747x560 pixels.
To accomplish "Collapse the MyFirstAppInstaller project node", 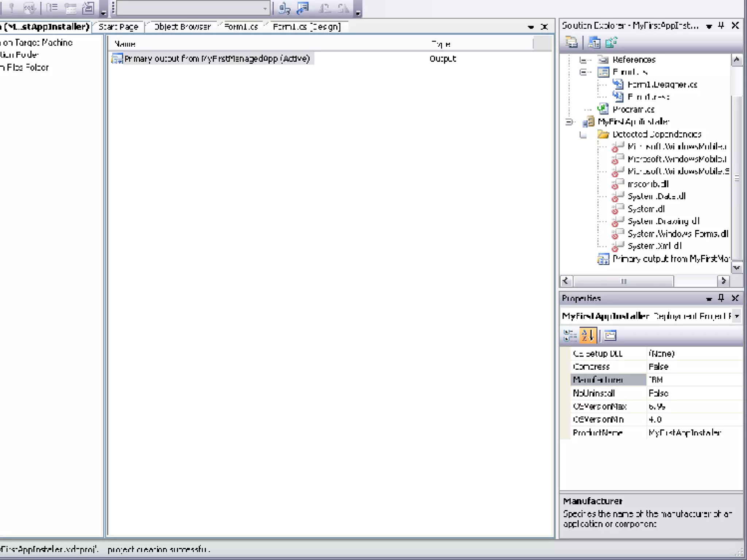I will tap(569, 122).
